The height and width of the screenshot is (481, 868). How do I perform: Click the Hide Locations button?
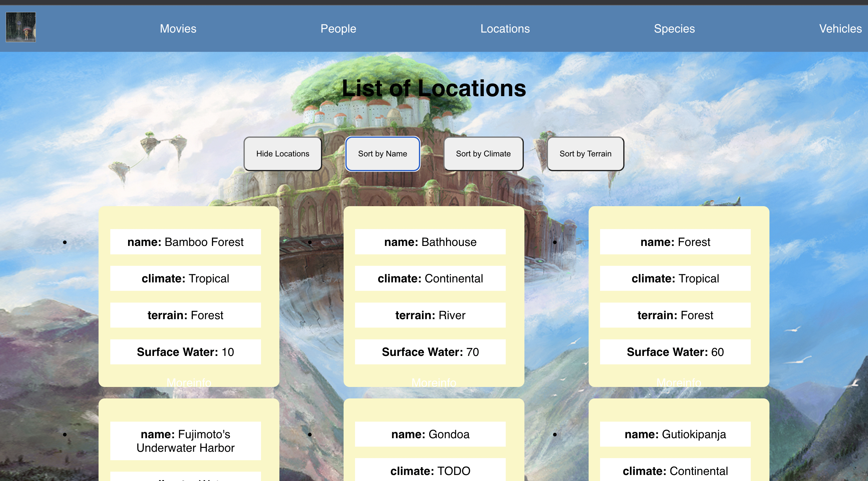coord(283,154)
